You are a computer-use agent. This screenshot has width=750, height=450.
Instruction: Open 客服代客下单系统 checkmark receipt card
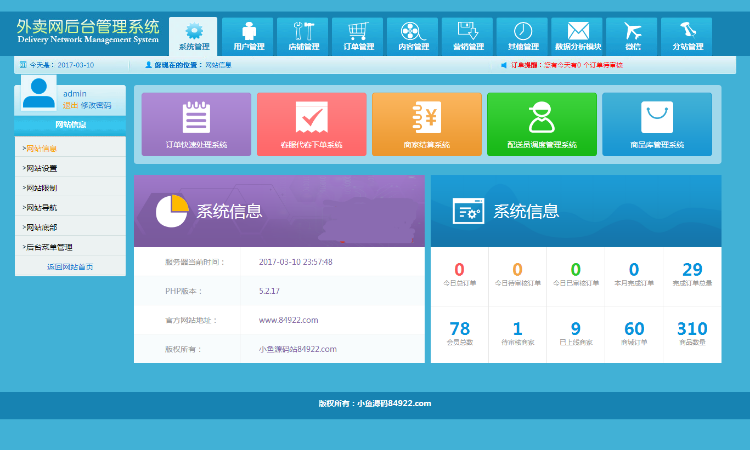[x=311, y=124]
